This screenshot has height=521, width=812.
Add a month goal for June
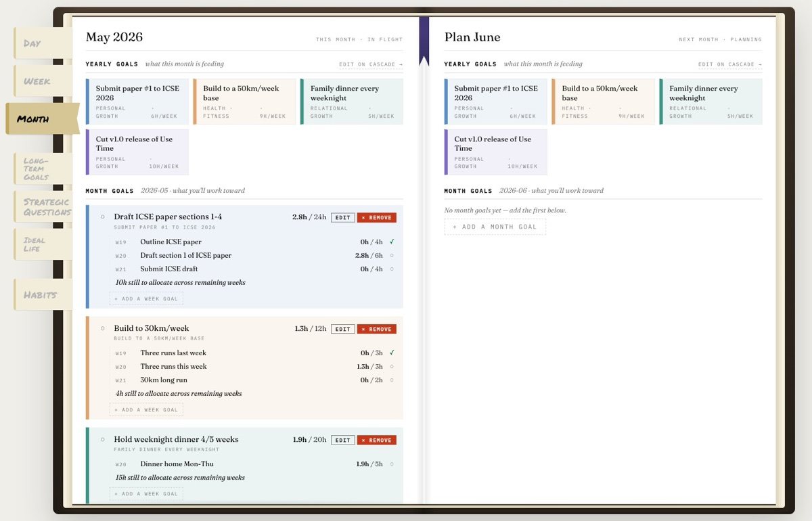[x=495, y=227]
